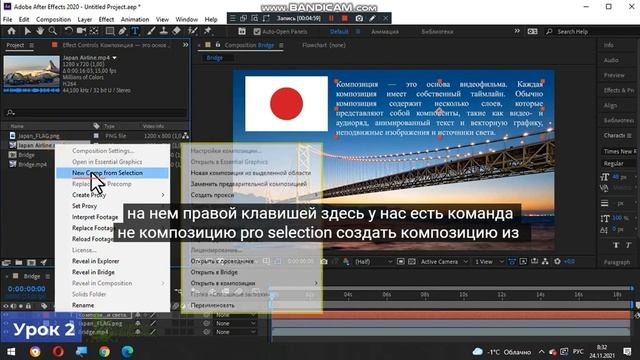Screen dimensions: 640x360
Task: Open the Half resolution dropdown
Action: 373,261
